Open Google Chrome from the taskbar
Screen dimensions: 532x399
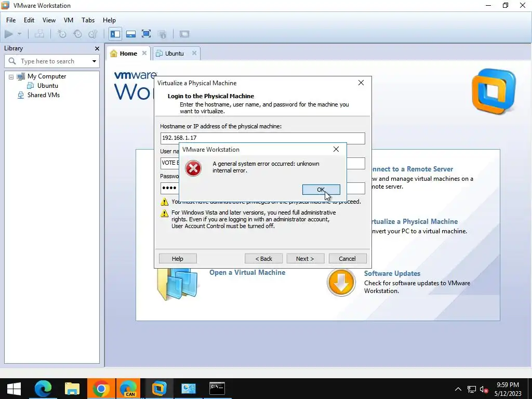[x=101, y=389]
